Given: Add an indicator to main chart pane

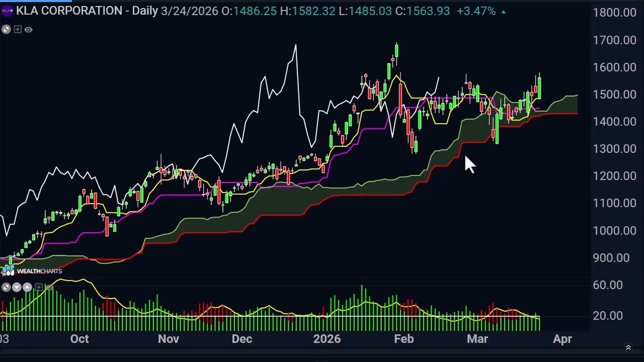Looking at the screenshot, I should 18,29.
